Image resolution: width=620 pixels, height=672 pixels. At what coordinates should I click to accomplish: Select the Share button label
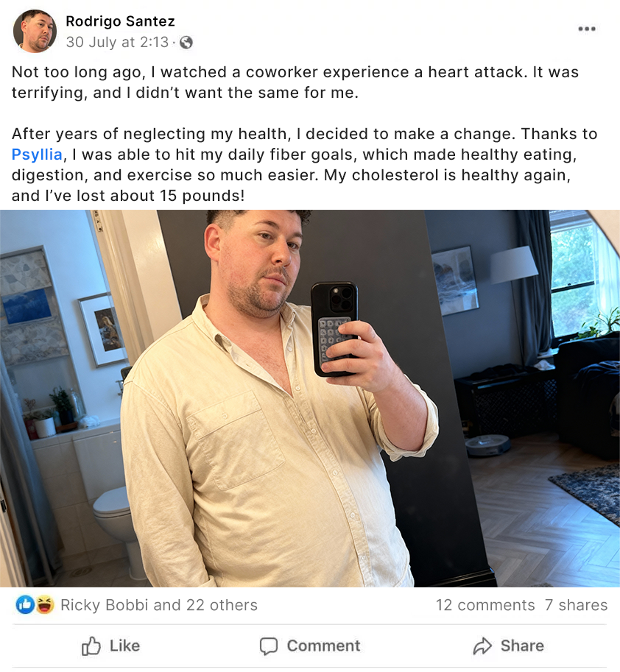522,646
